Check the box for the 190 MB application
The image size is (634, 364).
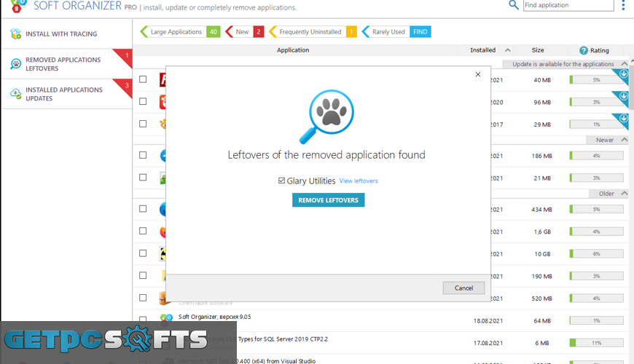143,275
